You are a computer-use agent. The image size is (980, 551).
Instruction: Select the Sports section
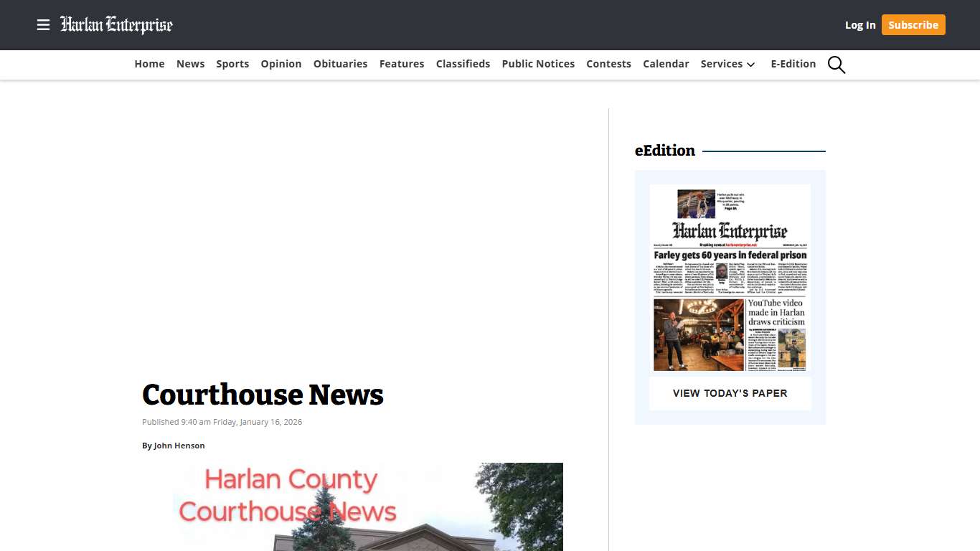[x=232, y=64]
